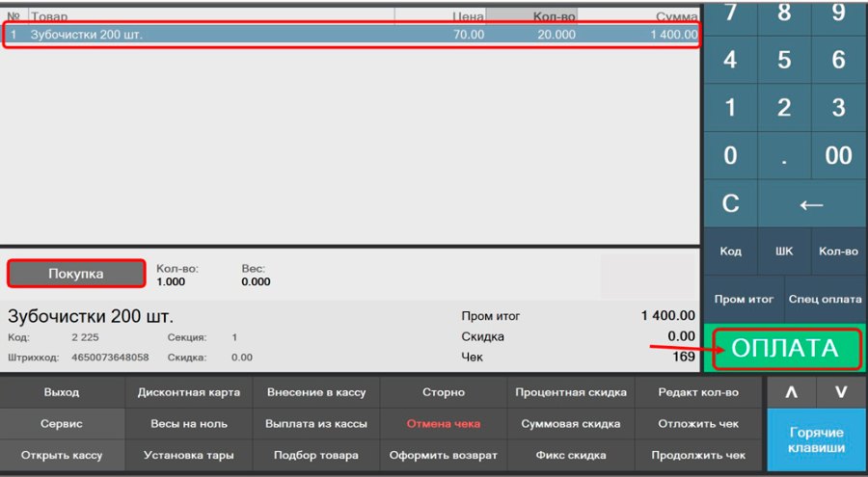Open Дисконтная карта entry
868x477 pixels.
click(189, 392)
